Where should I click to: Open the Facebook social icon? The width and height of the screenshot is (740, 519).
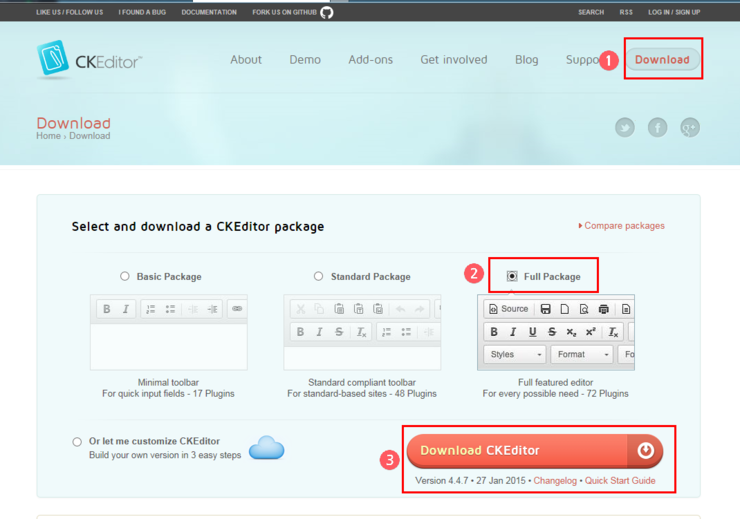(x=657, y=127)
